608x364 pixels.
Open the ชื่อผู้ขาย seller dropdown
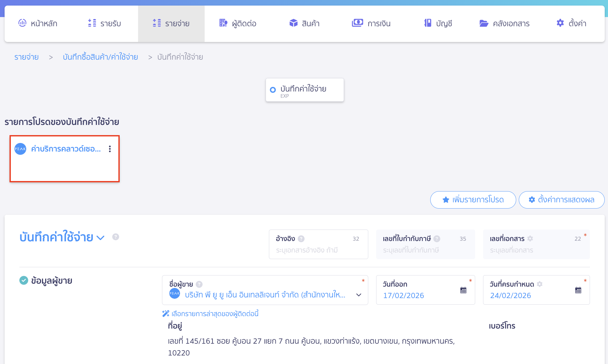tap(358, 295)
